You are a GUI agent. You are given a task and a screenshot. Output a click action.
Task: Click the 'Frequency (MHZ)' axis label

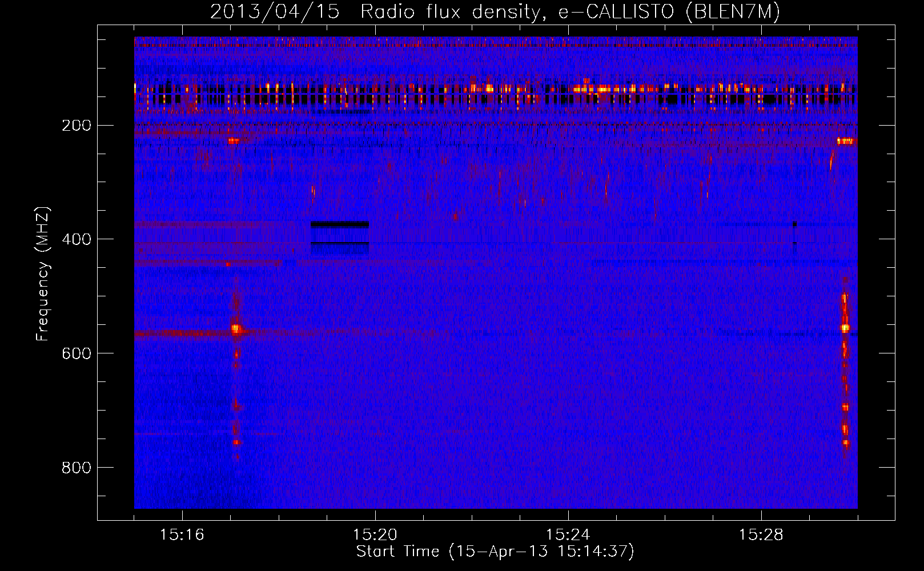click(x=43, y=274)
